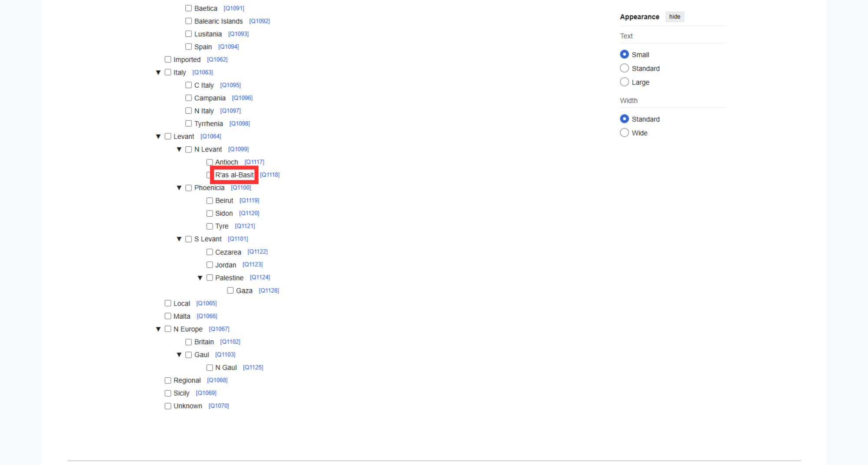Screen dimensions: 868x465
Task: Select Standard width option
Action: (624, 119)
